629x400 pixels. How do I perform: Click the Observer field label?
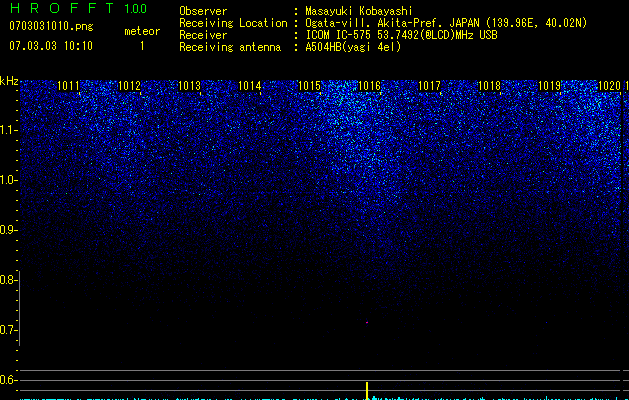[203, 11]
